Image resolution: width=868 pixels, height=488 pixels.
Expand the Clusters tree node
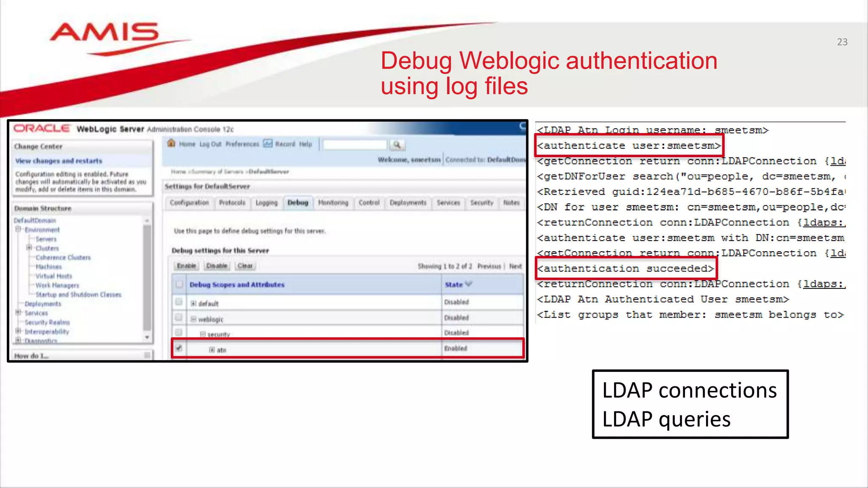point(29,248)
